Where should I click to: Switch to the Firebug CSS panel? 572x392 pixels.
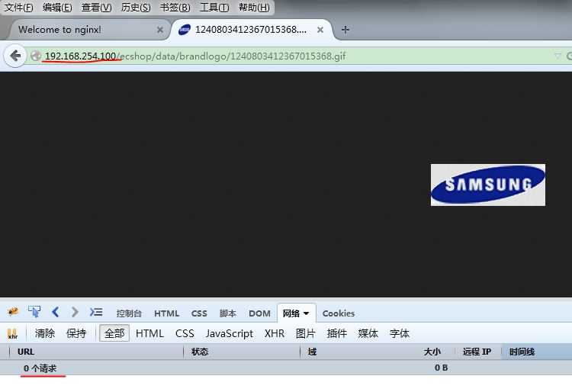coord(199,313)
